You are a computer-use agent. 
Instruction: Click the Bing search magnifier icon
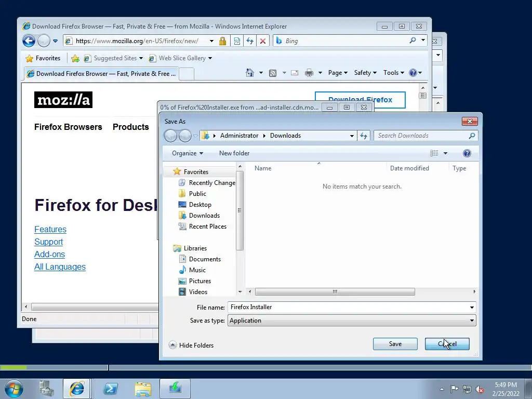413,41
